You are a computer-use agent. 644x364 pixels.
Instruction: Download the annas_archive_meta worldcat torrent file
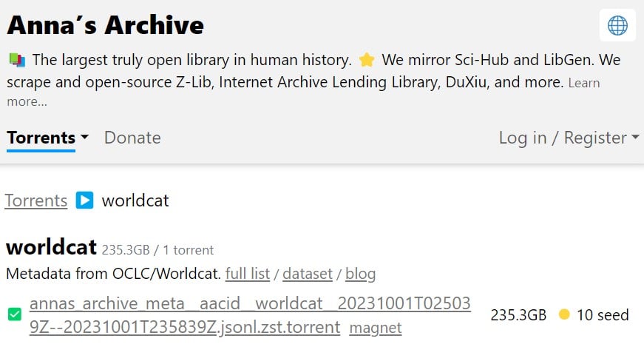click(250, 315)
